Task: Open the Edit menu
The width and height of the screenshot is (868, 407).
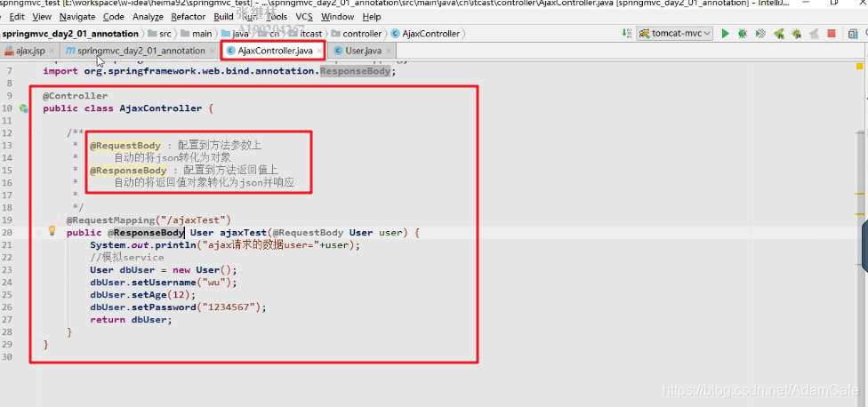Action: click(x=17, y=17)
